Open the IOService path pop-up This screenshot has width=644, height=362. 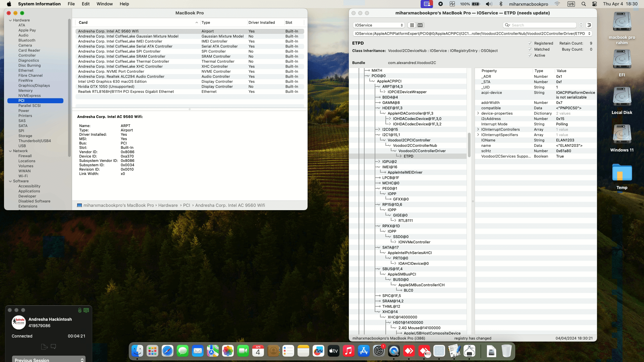[472, 34]
